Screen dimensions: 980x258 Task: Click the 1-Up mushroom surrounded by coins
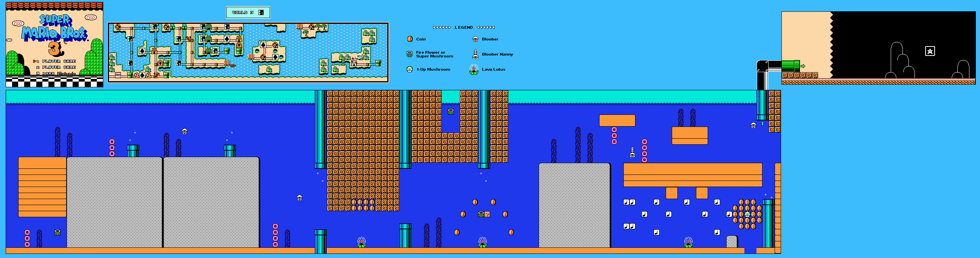tap(747, 214)
